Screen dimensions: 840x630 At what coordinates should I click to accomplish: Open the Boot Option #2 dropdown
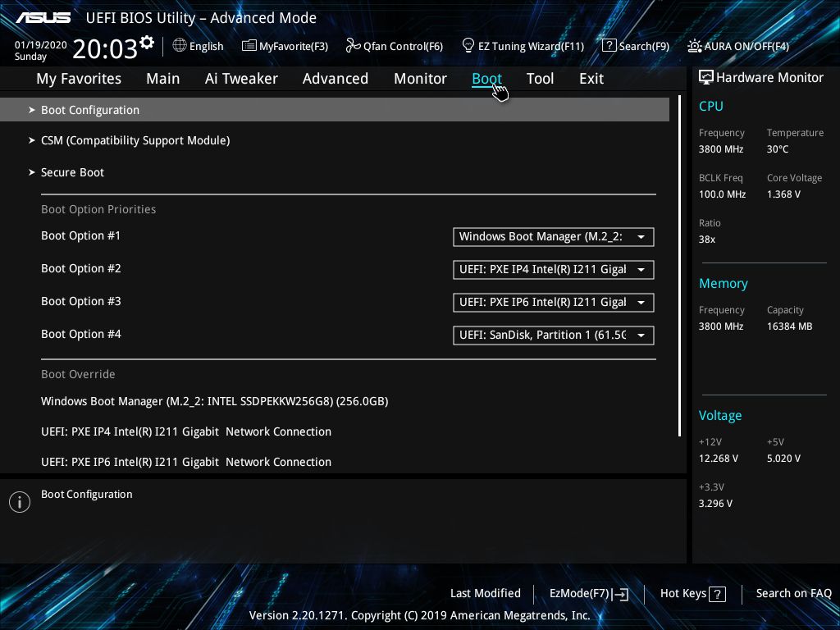pos(554,269)
